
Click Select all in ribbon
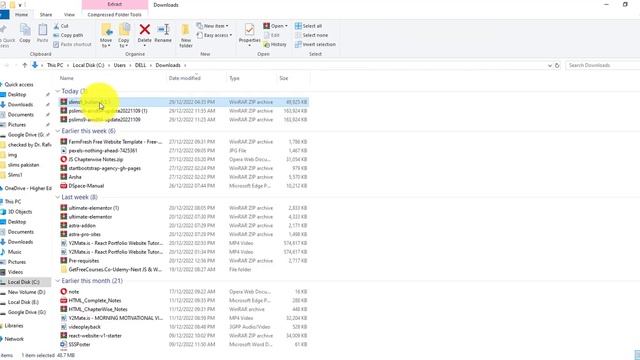[x=309, y=26]
